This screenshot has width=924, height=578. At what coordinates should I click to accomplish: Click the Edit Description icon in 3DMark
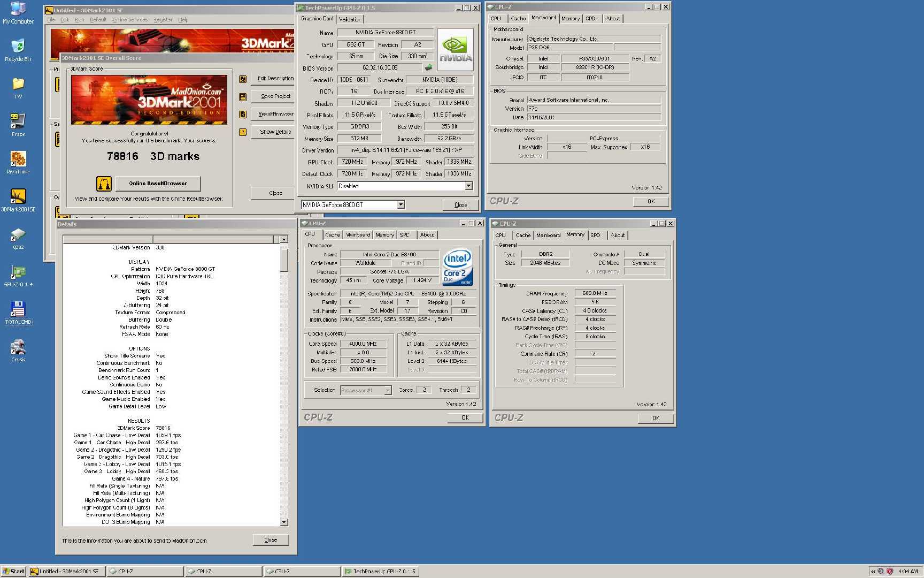point(243,79)
